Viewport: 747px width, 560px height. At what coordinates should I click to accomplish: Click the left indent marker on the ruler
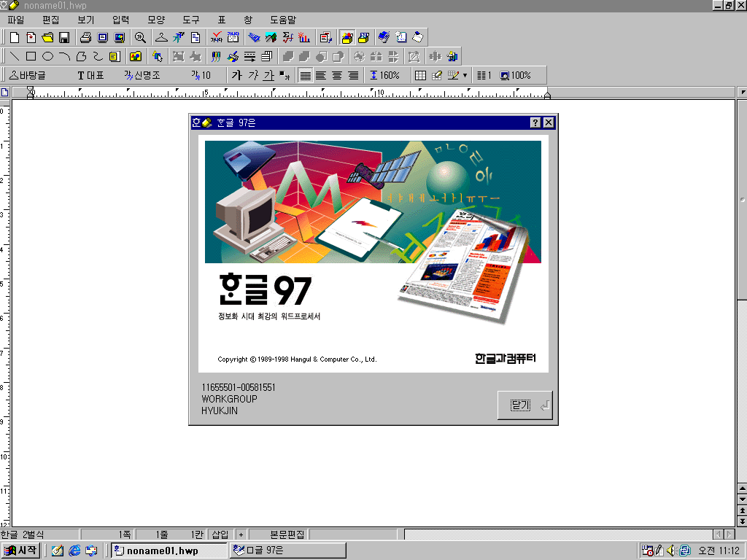coord(31,93)
